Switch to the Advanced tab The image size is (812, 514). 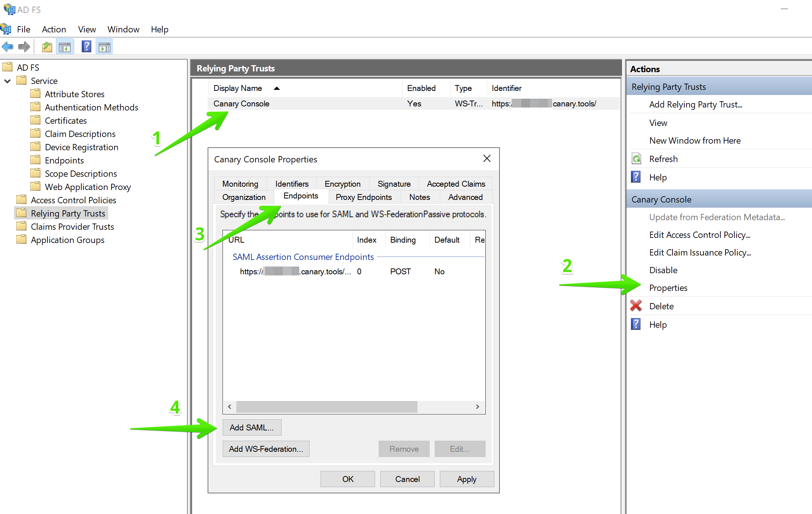(465, 197)
